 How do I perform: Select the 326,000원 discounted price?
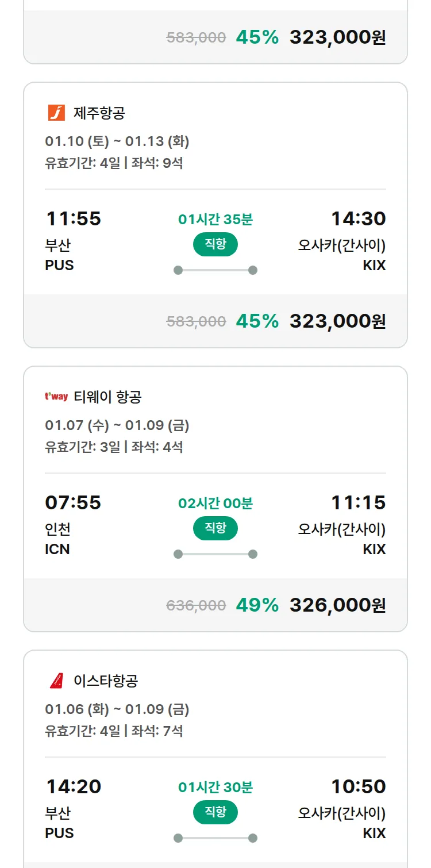coord(337,605)
